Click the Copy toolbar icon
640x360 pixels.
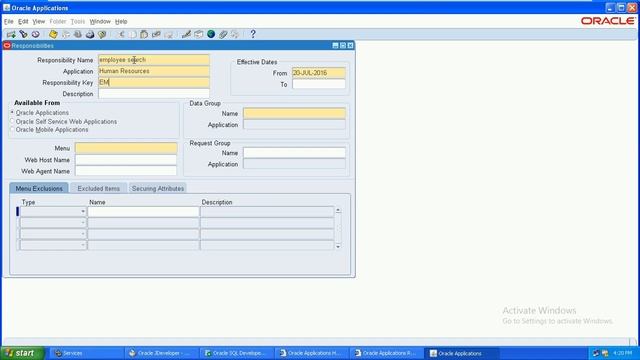pyautogui.click(x=133, y=35)
